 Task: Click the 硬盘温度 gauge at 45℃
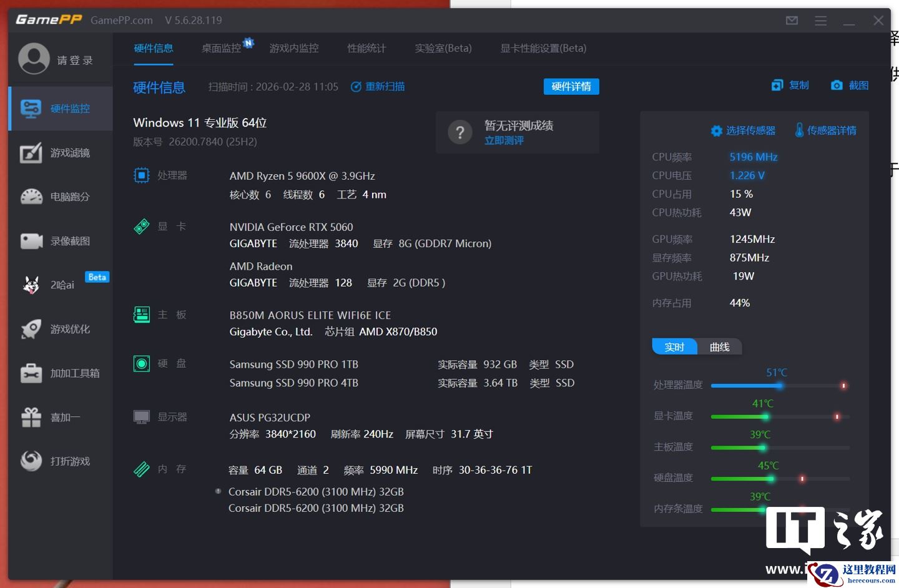pos(780,479)
